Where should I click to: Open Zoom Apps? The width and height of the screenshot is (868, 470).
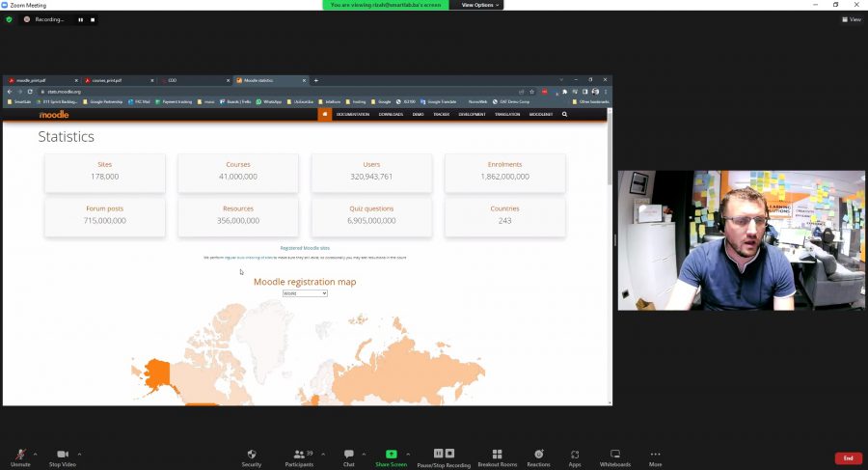coord(575,457)
